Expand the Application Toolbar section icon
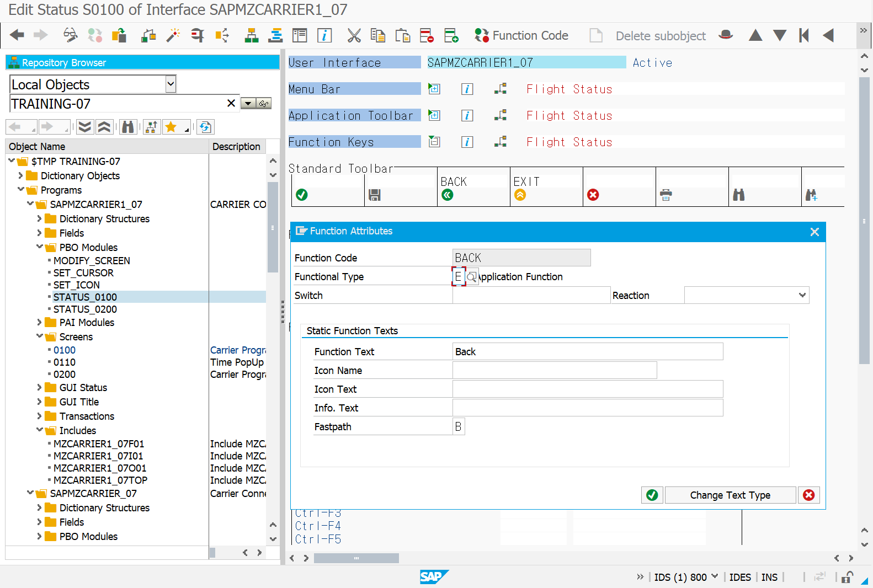The image size is (873, 588). click(434, 115)
